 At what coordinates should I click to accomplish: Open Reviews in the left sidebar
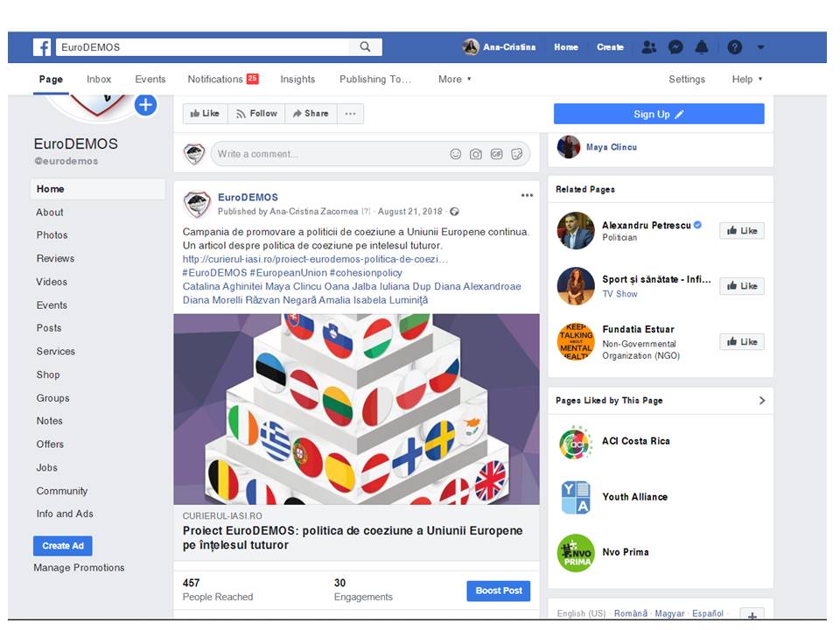coord(55,259)
